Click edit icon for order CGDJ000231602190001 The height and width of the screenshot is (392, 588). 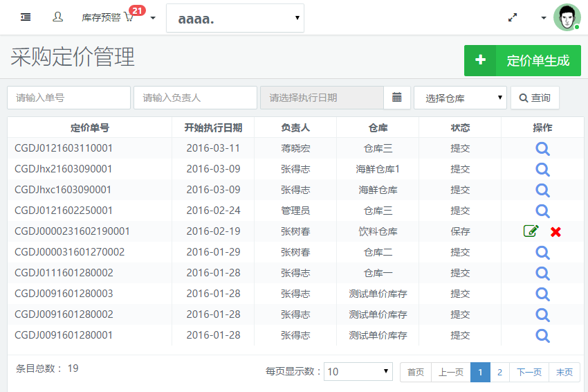531,231
